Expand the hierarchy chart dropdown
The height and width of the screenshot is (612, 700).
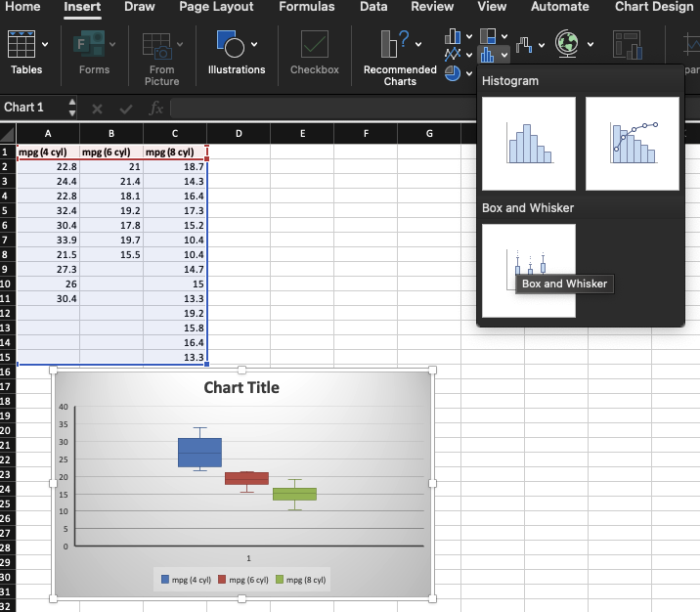503,37
